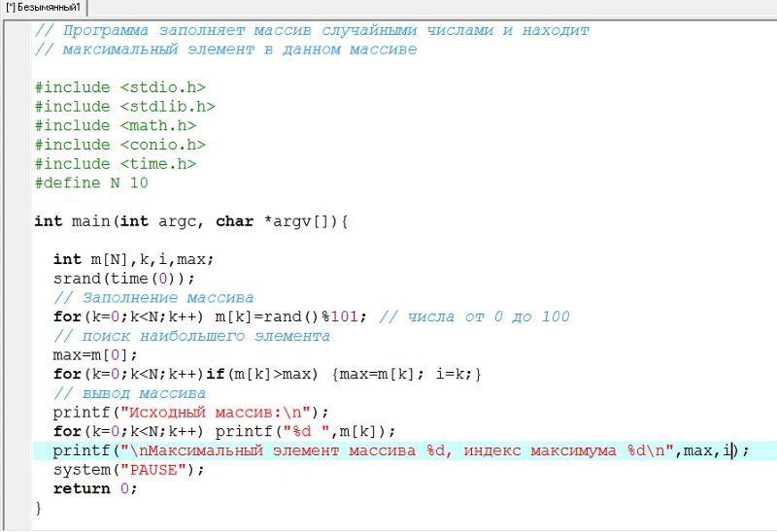Click the declaration 'int m[N],k,i,max;'
Viewport: 777px width, 532px height.
tap(134, 259)
